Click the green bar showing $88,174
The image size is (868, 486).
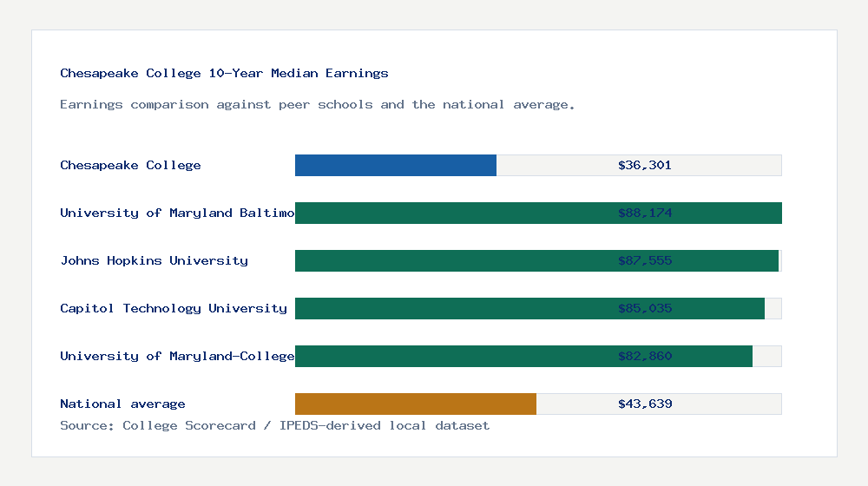point(538,213)
